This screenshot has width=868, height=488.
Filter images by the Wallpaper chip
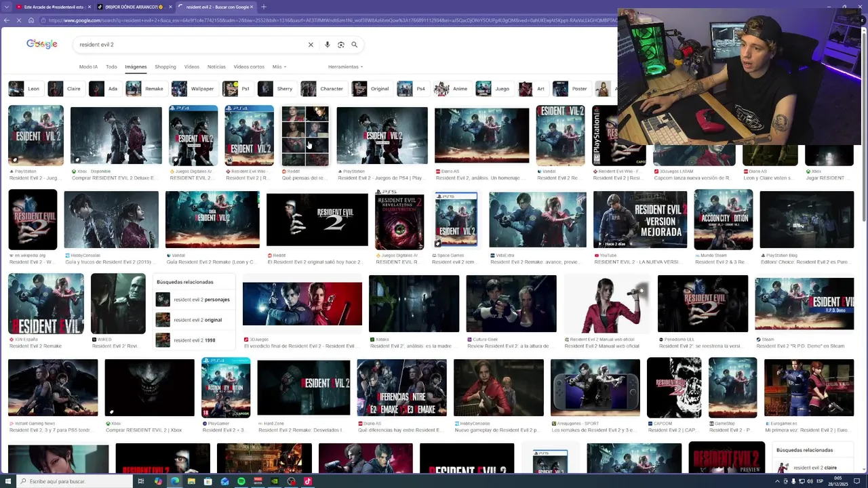(195, 89)
